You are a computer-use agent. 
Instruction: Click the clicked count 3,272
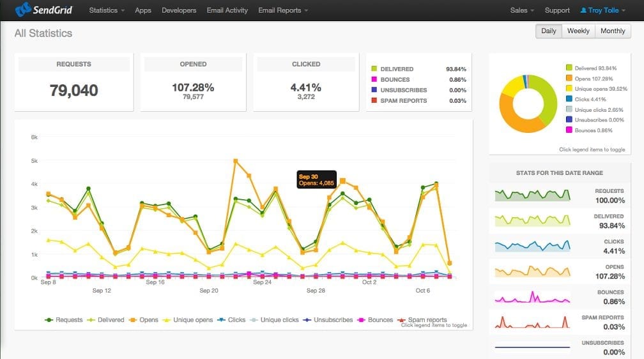(306, 97)
